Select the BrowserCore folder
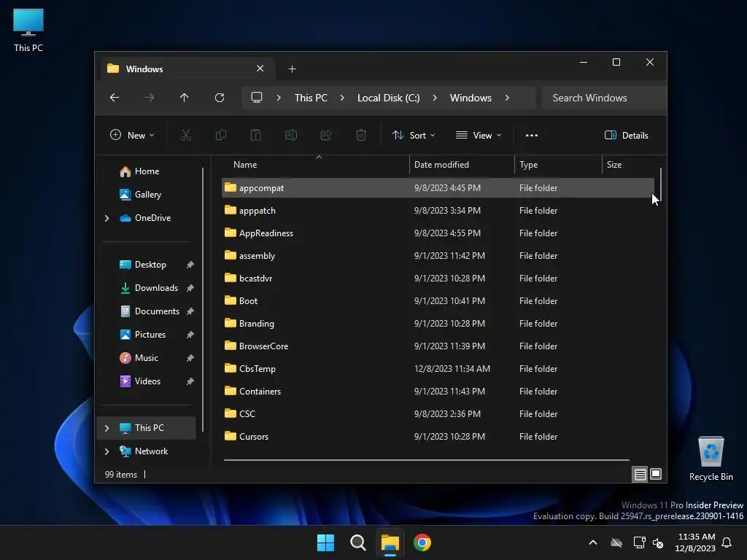The height and width of the screenshot is (560, 747). tap(438, 346)
